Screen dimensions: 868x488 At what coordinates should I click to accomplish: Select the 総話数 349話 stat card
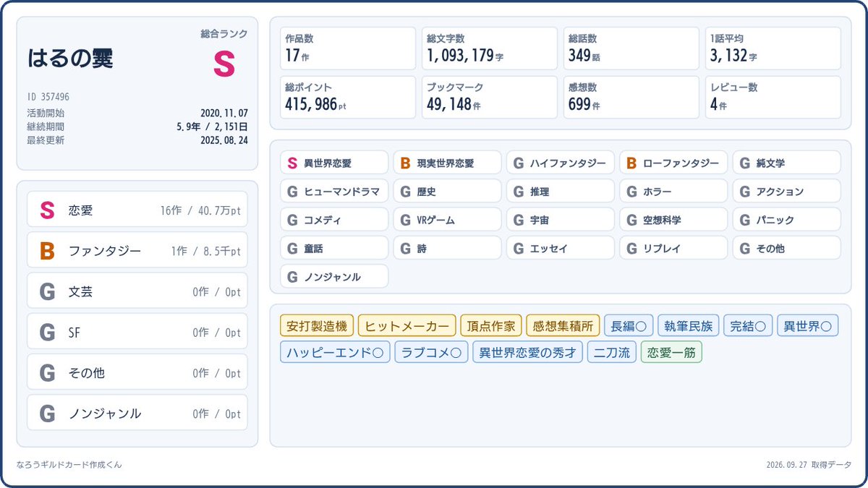click(x=631, y=48)
